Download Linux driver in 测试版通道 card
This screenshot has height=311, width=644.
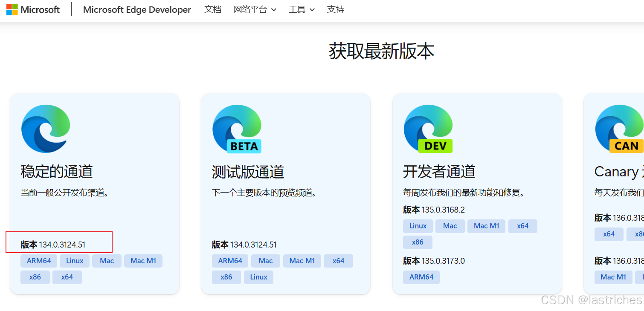point(259,277)
